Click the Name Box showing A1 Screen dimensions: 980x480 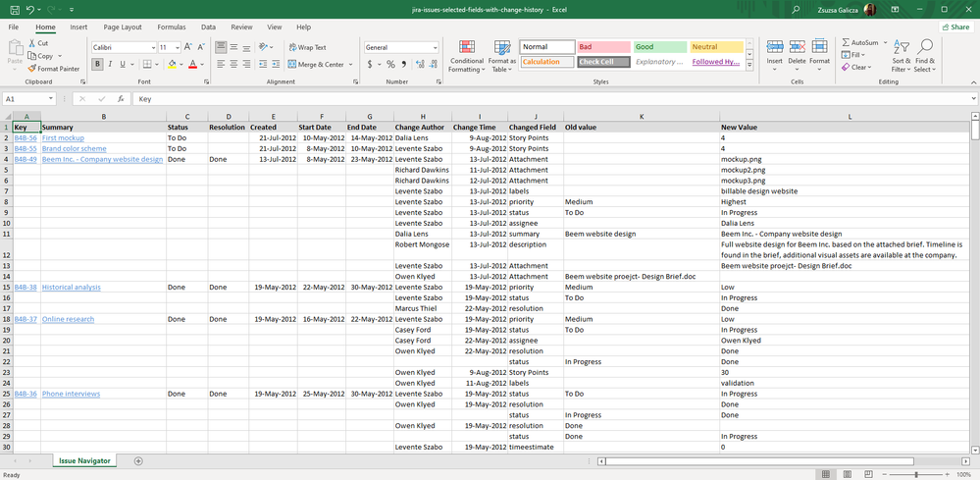coord(29,99)
